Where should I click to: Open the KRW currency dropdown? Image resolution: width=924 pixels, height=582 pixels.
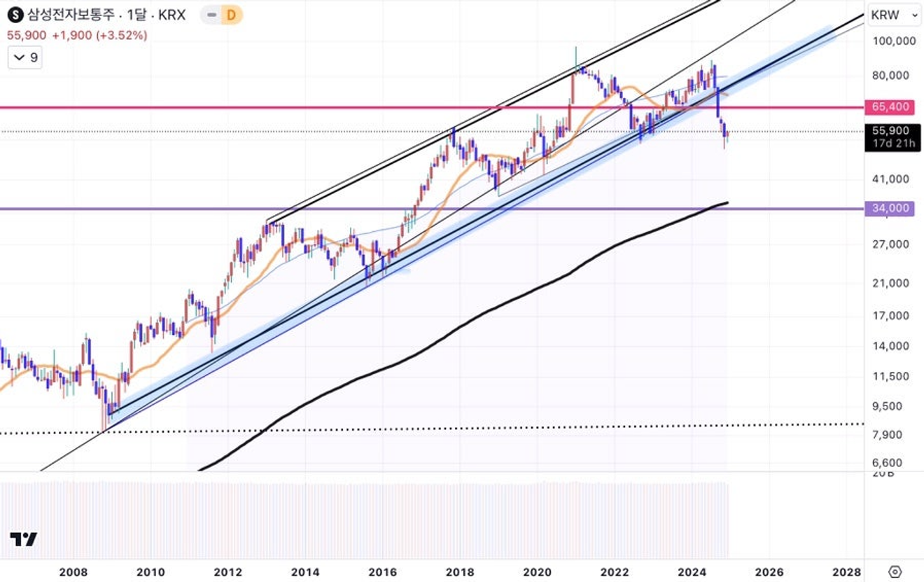pos(894,14)
